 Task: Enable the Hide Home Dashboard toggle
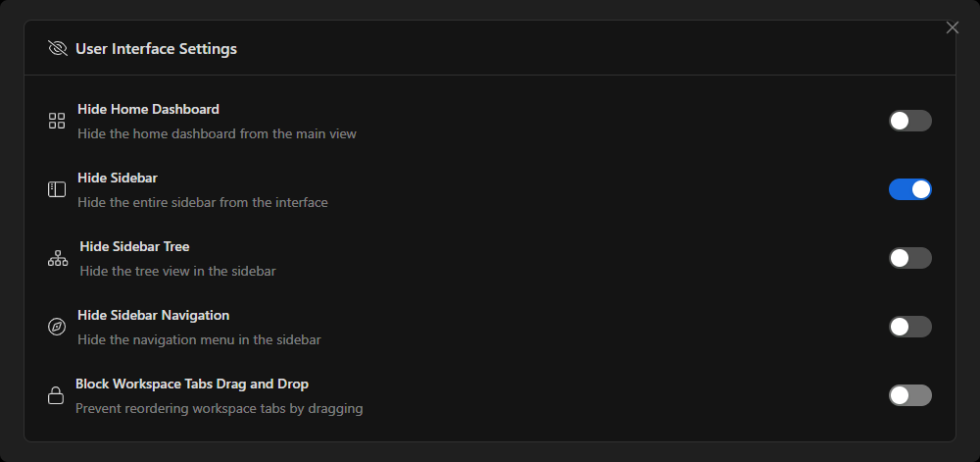(x=909, y=121)
